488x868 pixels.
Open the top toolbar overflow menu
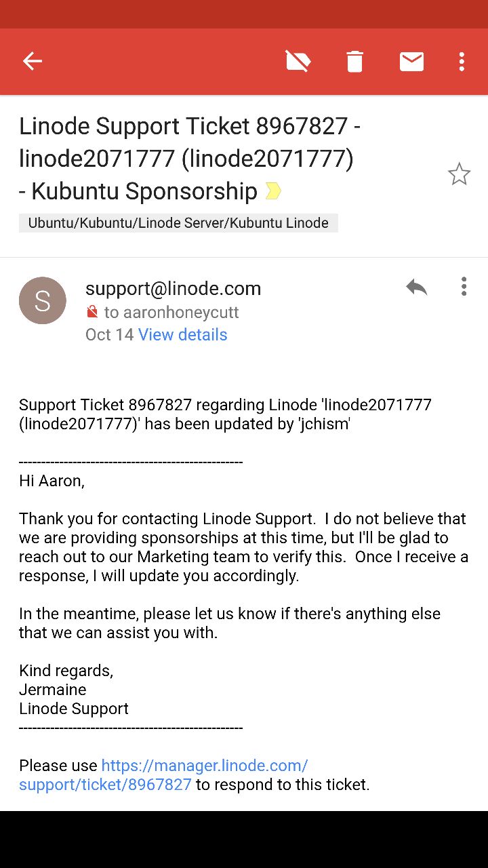[x=462, y=62]
